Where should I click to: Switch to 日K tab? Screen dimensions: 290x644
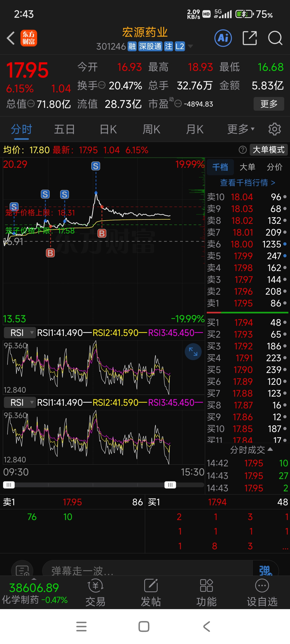point(108,129)
